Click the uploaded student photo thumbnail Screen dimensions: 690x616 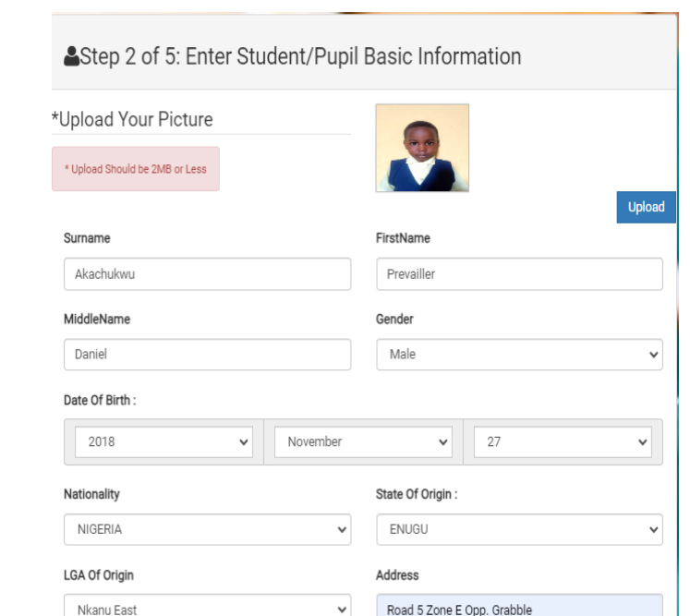click(x=422, y=148)
